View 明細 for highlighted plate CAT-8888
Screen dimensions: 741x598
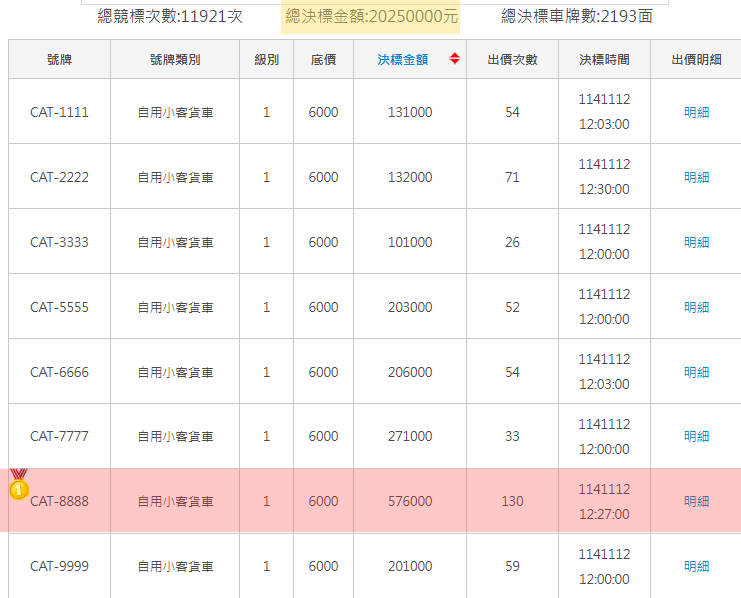pos(696,501)
